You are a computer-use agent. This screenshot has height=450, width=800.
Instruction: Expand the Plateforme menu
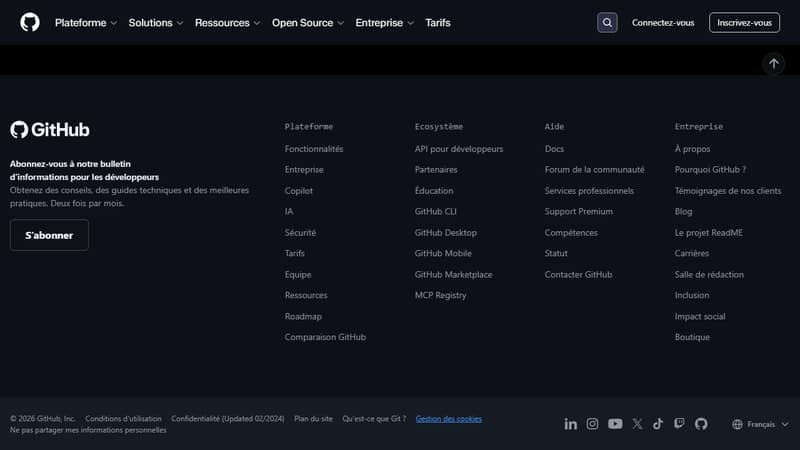[x=86, y=23]
